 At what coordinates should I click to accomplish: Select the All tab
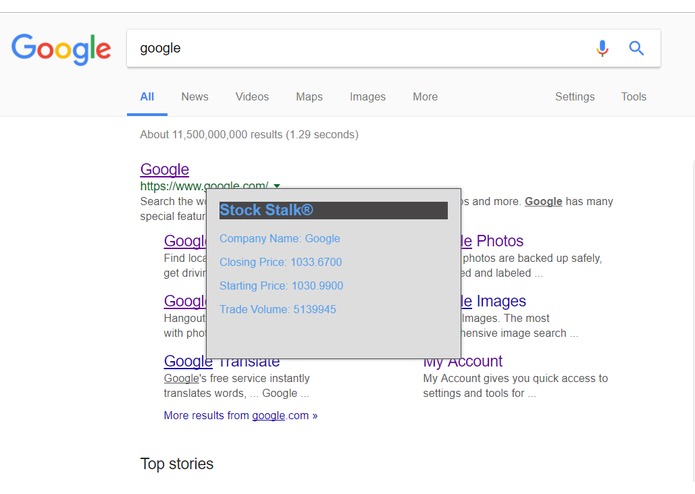coord(147,97)
